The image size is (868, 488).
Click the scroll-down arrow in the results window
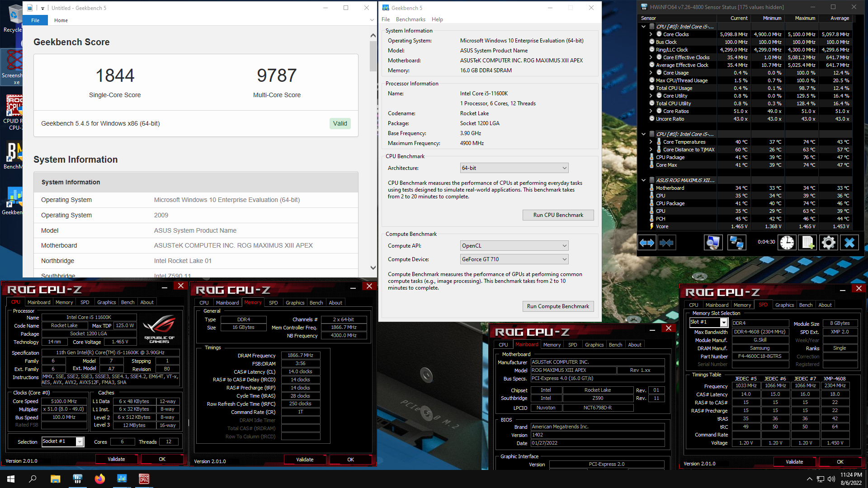(x=373, y=267)
